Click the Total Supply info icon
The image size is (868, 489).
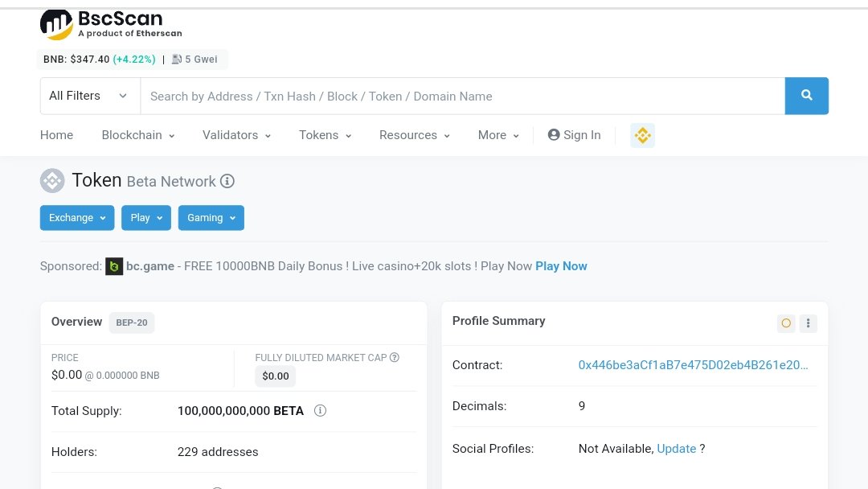click(320, 410)
